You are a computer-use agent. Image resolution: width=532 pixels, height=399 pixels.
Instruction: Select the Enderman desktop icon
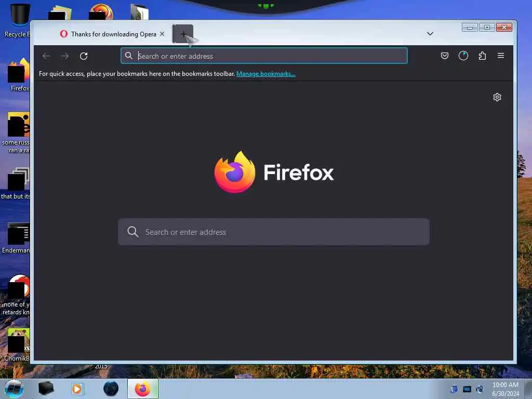[16, 238]
